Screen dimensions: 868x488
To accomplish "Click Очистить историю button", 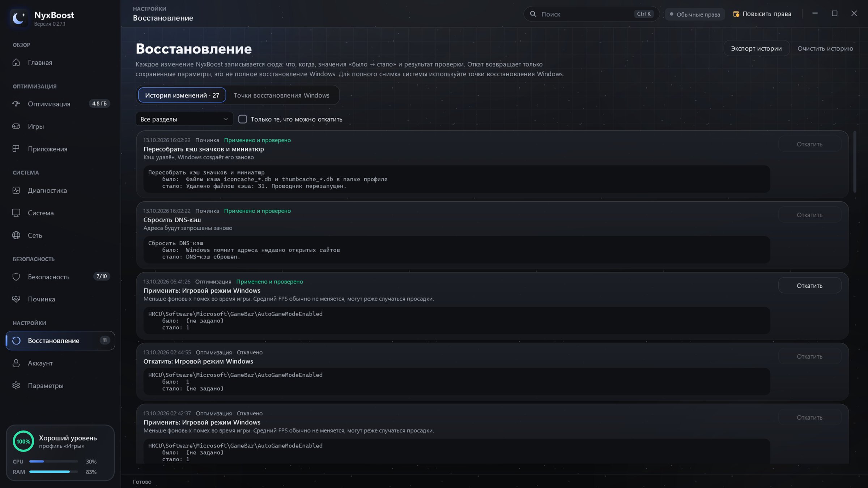I will tap(825, 48).
